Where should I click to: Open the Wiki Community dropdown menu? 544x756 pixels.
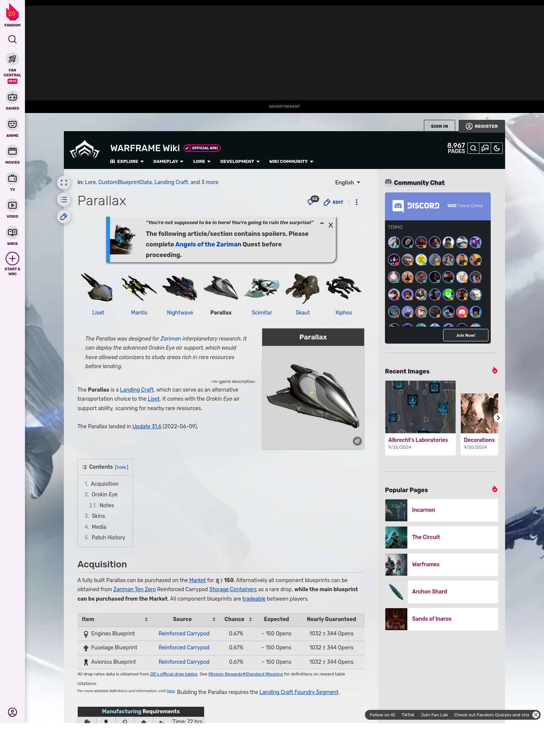(291, 161)
